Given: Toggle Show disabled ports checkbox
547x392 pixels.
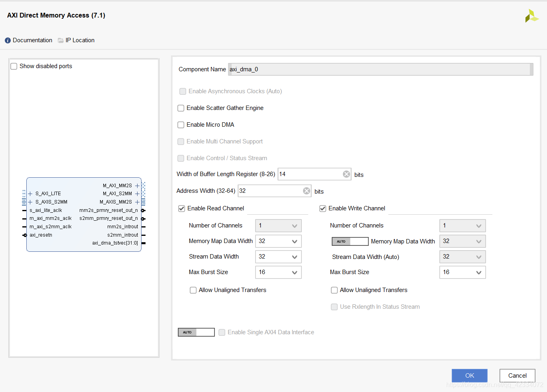Looking at the screenshot, I should [14, 66].
